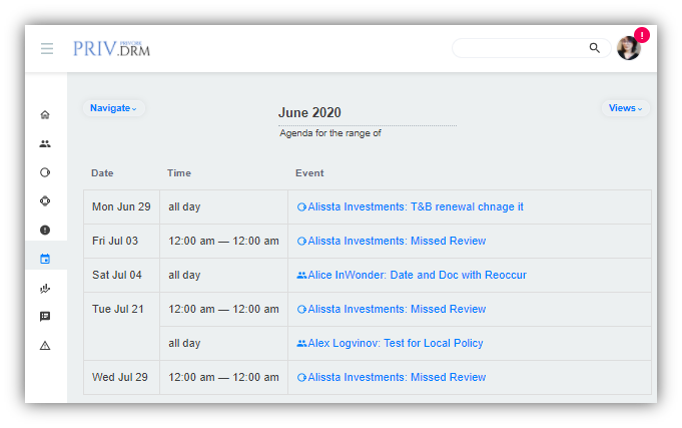Viewport: 682px width, 428px height.
Task: Open Fri Jul 03 Missed Review event
Action: (x=396, y=241)
